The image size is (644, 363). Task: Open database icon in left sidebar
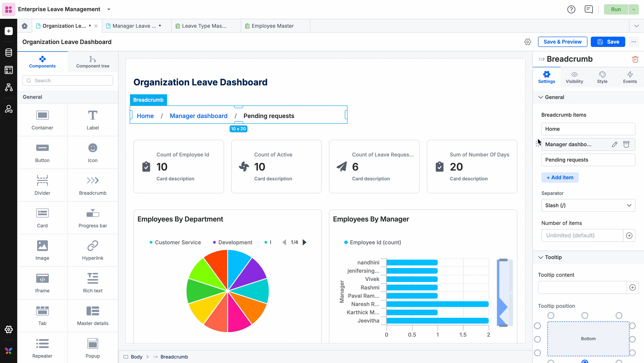click(9, 53)
